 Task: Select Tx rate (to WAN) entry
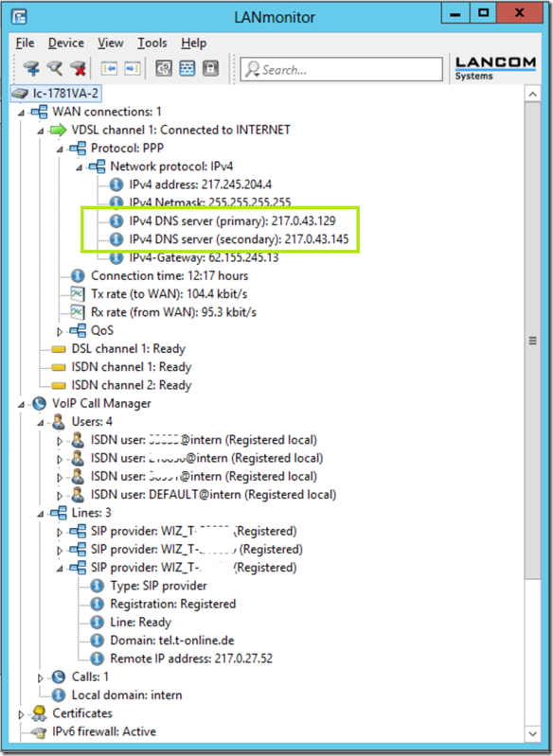(x=169, y=293)
